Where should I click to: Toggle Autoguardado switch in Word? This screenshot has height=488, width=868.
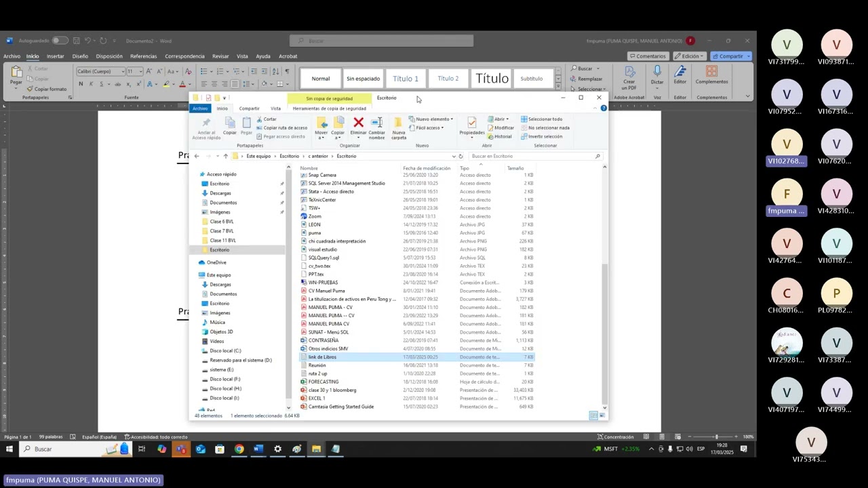[x=60, y=41]
